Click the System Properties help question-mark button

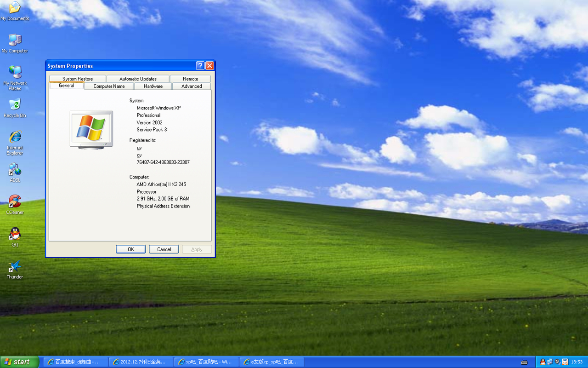coord(200,66)
